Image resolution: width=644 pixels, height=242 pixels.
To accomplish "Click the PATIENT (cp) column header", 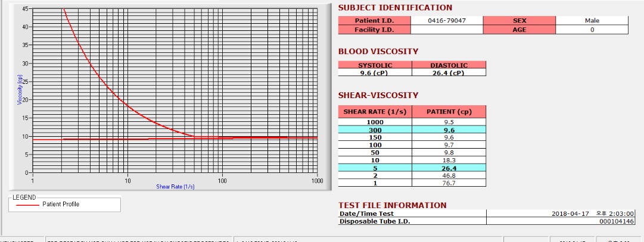I will pos(449,112).
